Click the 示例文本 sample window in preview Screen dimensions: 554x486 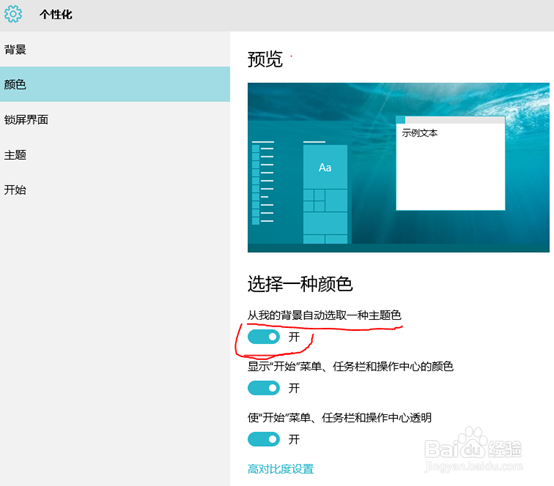click(x=450, y=163)
